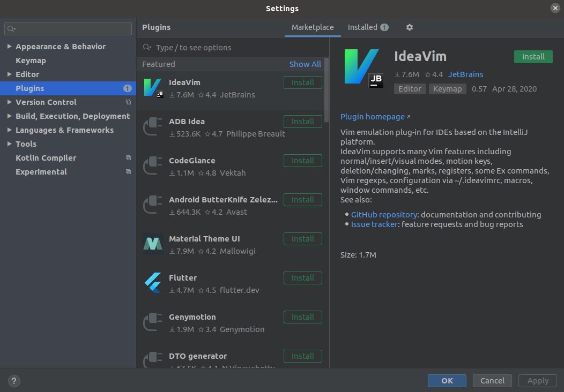This screenshot has width=564, height=392.
Task: Open the GitHub repository link
Action: tap(384, 215)
